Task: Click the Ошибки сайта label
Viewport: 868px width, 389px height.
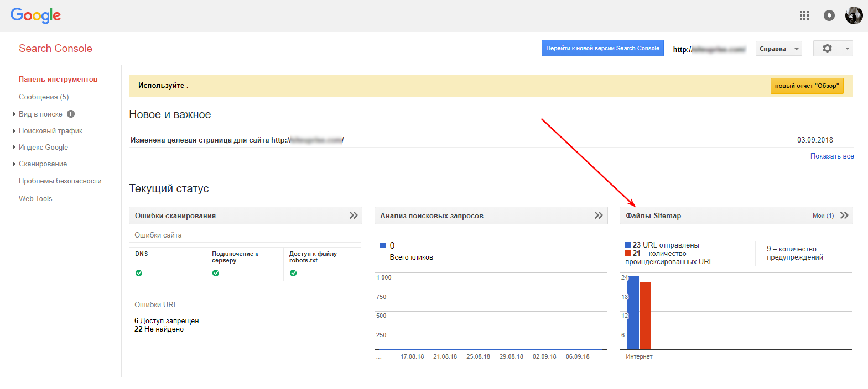Action: (158, 235)
